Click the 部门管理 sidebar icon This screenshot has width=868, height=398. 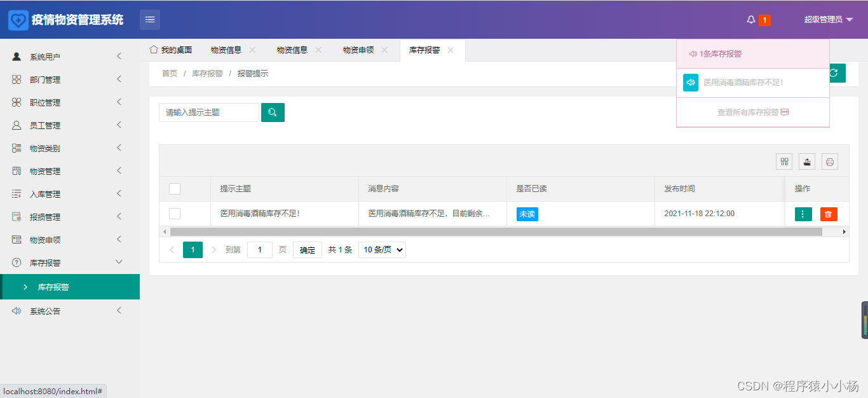17,79
